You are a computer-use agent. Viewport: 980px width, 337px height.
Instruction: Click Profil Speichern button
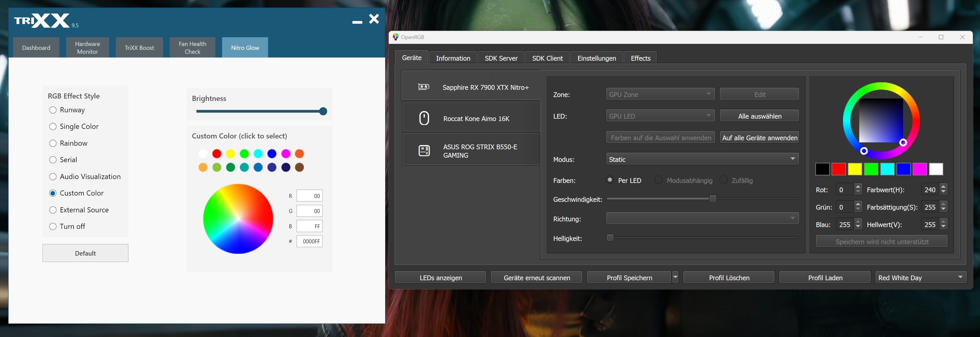click(629, 277)
